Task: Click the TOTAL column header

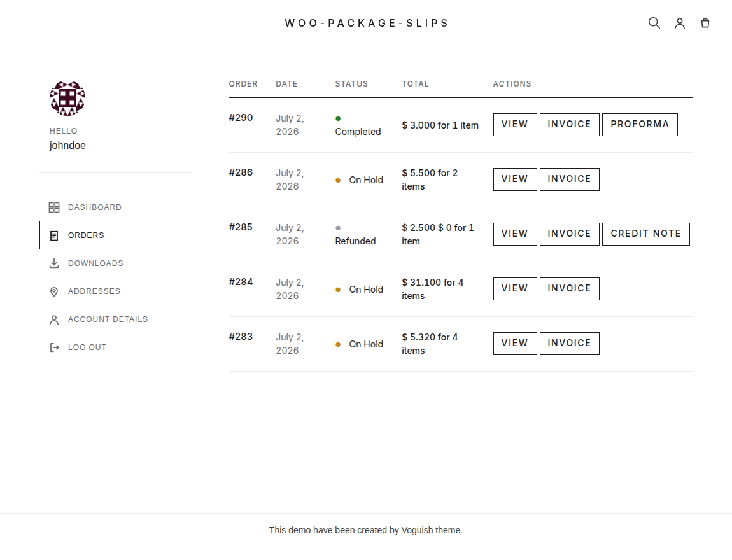Action: [416, 84]
